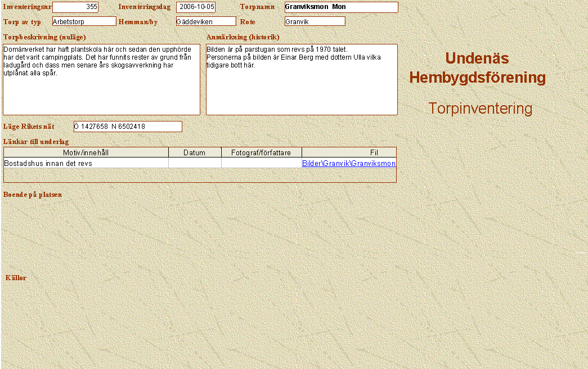Click the empty Datum cell in first row
588x369 pixels.
click(x=195, y=163)
